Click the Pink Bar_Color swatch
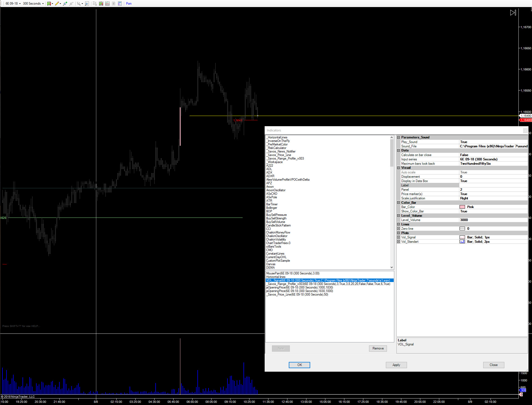532x405 pixels. pos(462,207)
